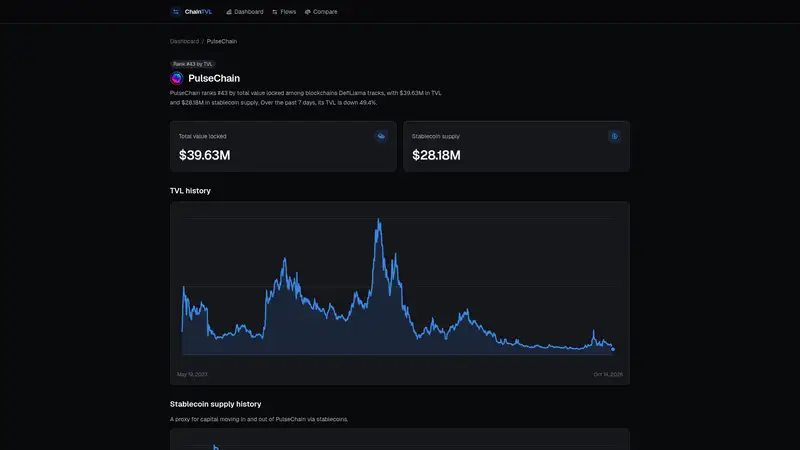
Task: Click the Compare icon in navbar
Action: [308, 12]
